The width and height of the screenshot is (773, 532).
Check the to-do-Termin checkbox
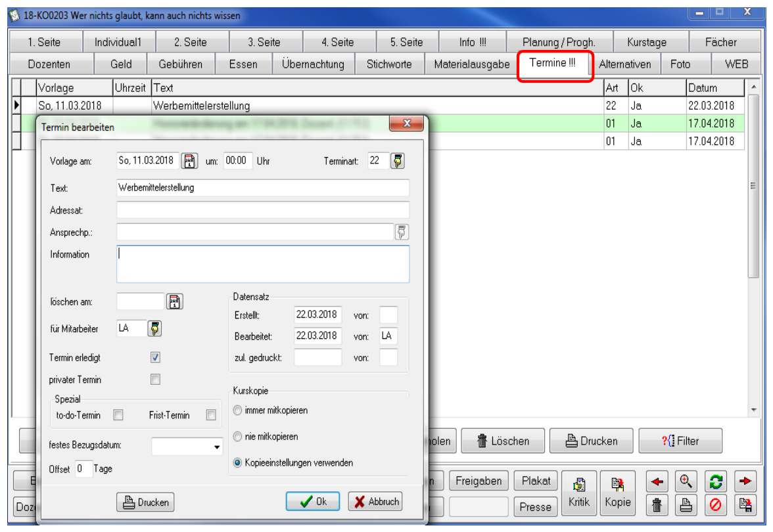tap(118, 415)
